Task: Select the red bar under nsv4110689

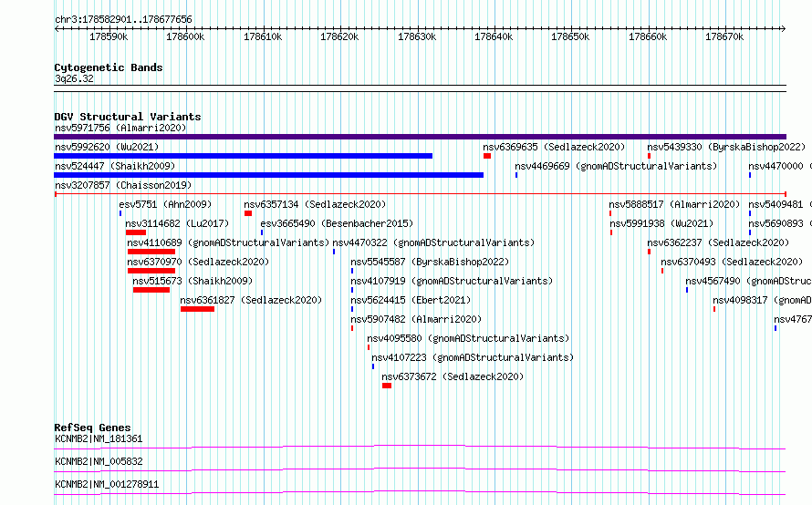Action: (151, 252)
